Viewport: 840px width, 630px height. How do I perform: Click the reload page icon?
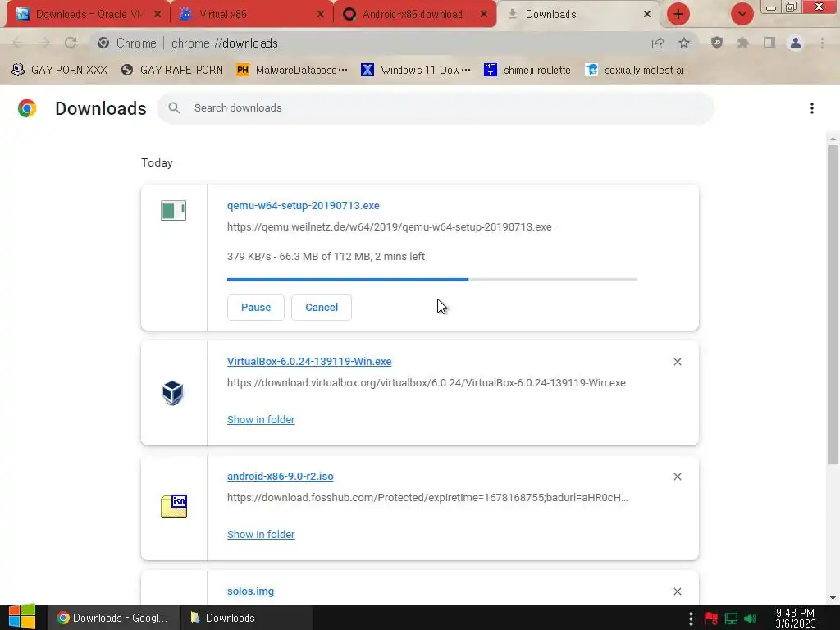click(x=71, y=43)
